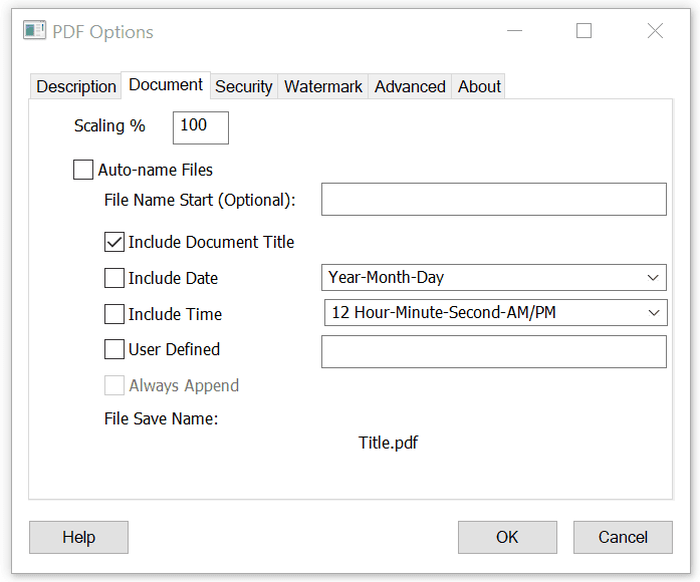Open the Advanced tab
This screenshot has width=700, height=582.
click(x=410, y=87)
